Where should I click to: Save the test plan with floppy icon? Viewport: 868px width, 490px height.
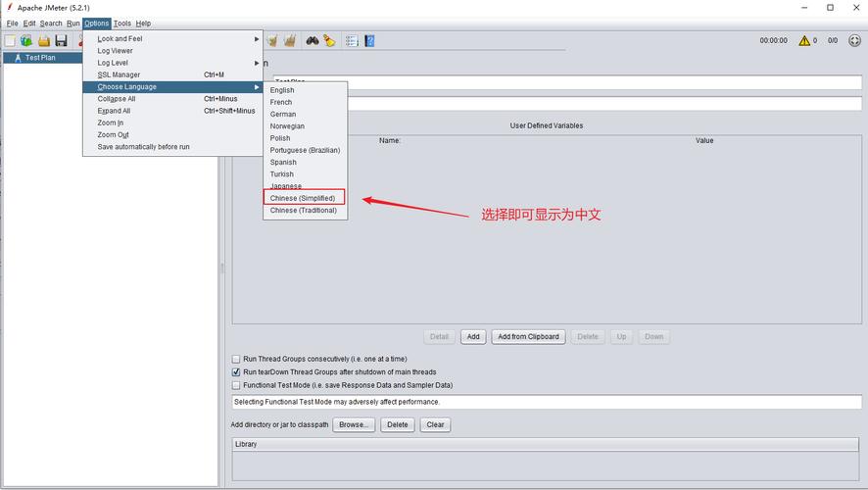(61, 40)
